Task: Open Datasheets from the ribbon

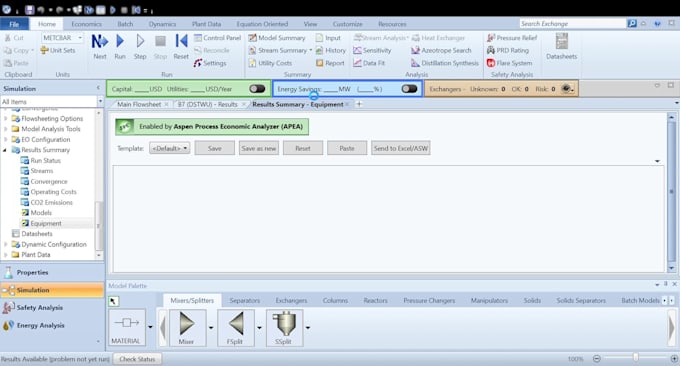Action: [x=562, y=46]
